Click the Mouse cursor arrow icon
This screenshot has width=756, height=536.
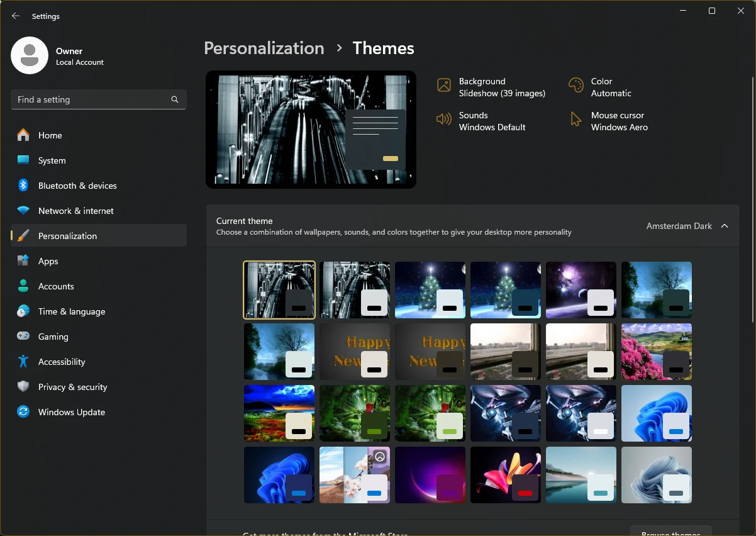[x=575, y=120]
